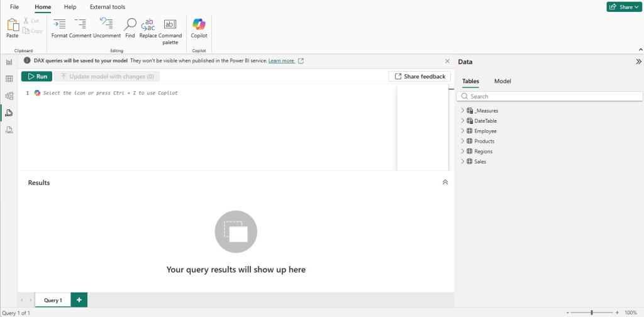
Task: Expand the Employee table
Action: coord(463,131)
